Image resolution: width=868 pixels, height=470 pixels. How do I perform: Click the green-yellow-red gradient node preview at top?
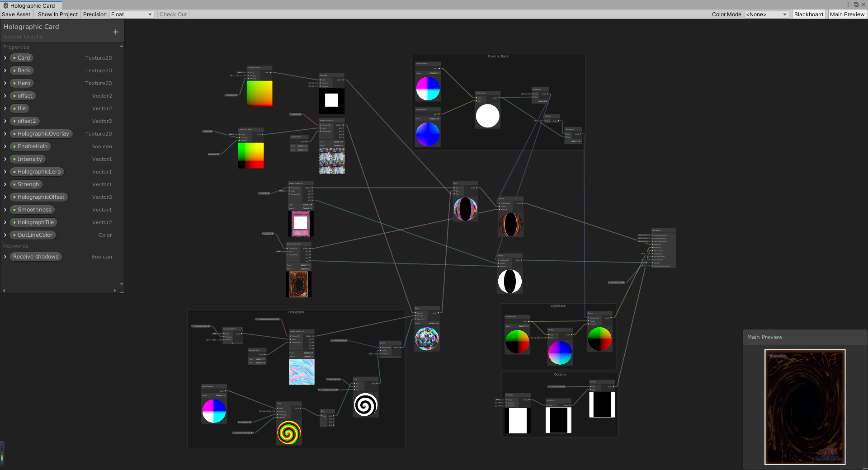(x=259, y=94)
